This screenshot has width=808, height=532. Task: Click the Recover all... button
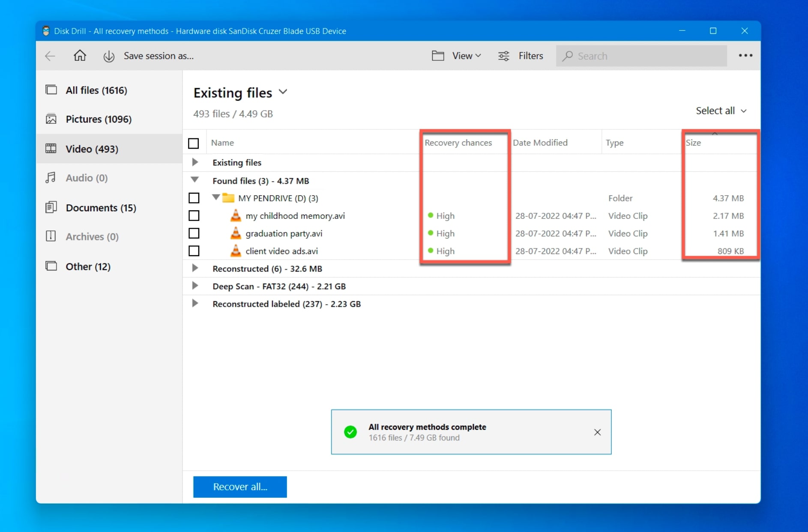pyautogui.click(x=240, y=487)
